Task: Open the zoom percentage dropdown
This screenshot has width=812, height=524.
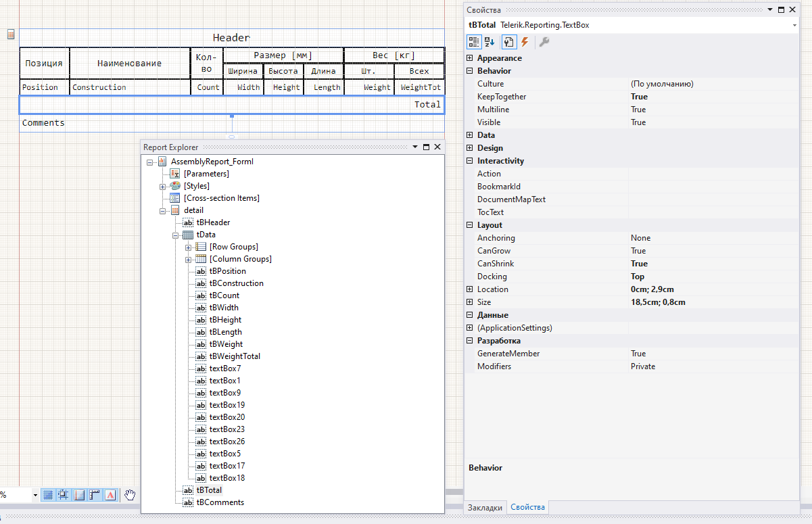Action: [35, 495]
